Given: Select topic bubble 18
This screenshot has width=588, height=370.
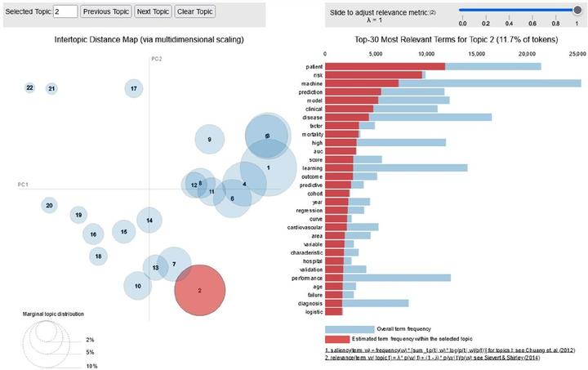Looking at the screenshot, I should click(98, 256).
